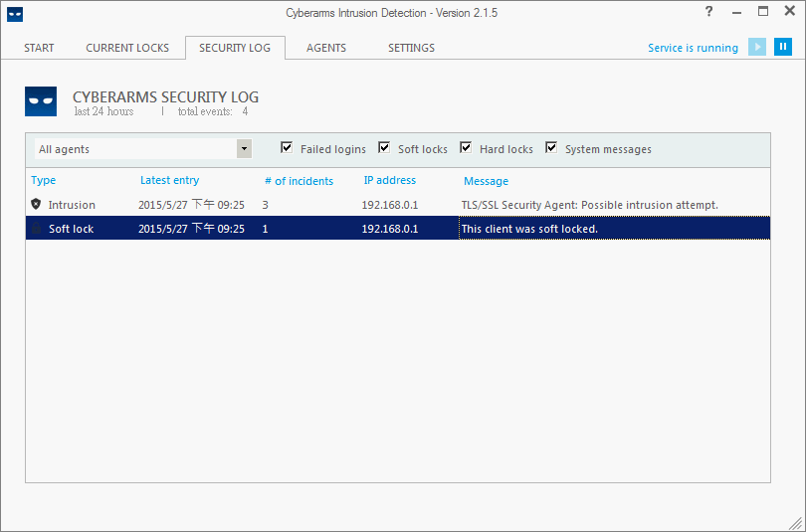Toggle the Failed logins checkbox

click(287, 148)
